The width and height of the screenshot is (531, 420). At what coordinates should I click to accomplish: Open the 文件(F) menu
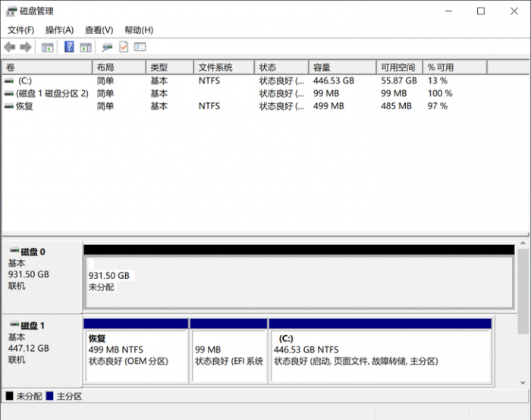[21, 30]
